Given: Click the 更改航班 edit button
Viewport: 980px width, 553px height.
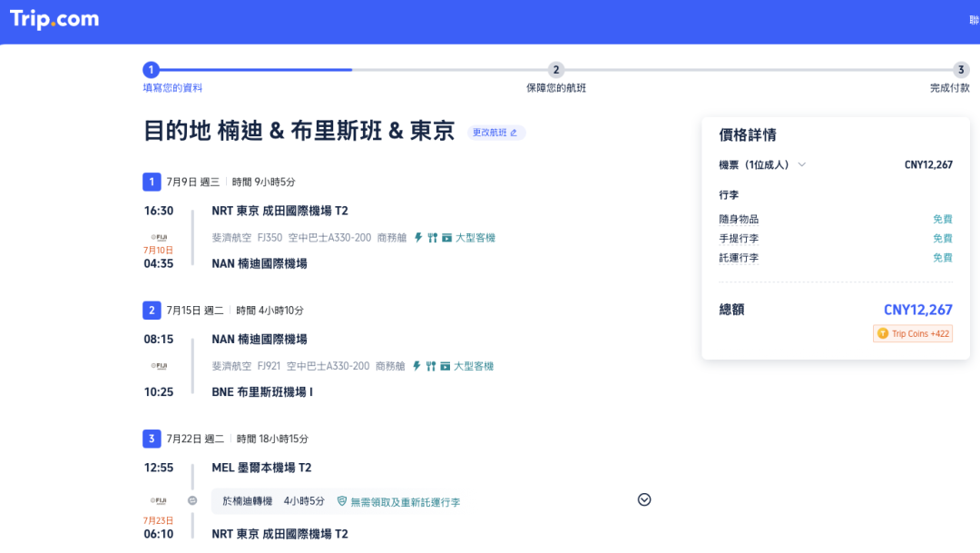Looking at the screenshot, I should pyautogui.click(x=496, y=133).
